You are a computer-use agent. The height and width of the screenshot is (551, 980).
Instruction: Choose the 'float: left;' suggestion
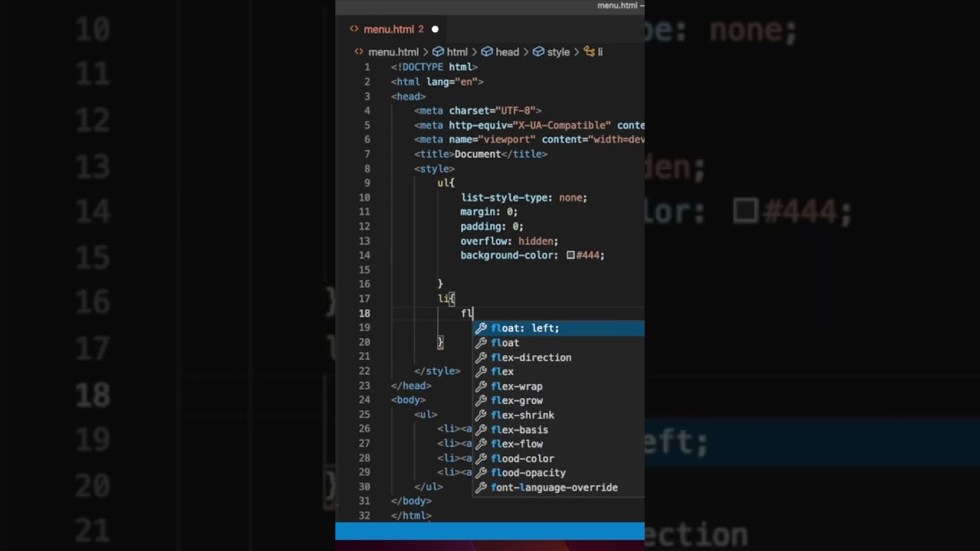(x=558, y=328)
